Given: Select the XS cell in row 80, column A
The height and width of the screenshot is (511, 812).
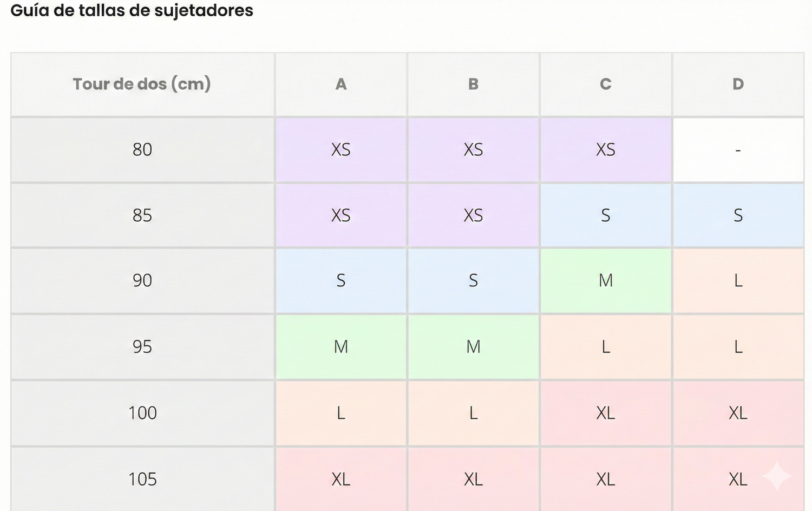Looking at the screenshot, I should pos(341,150).
